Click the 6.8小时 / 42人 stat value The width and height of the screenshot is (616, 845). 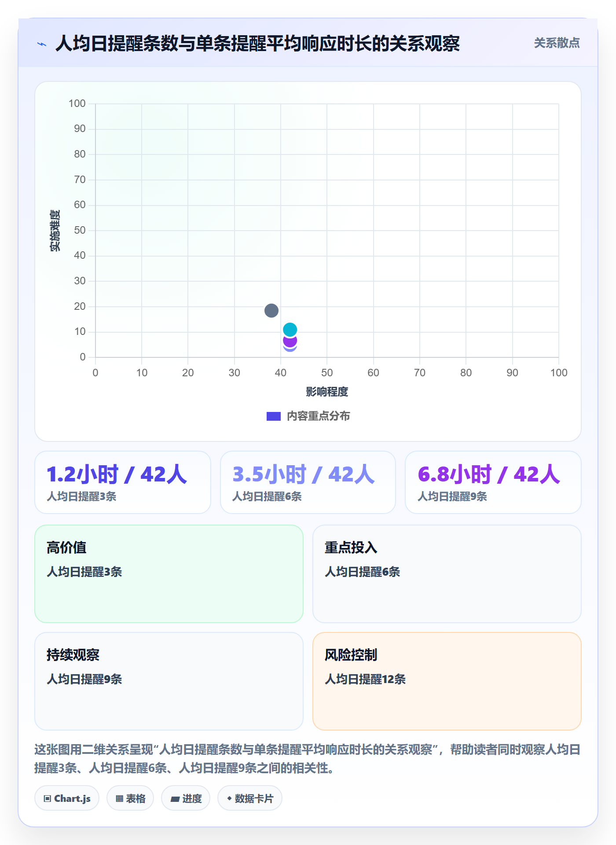pos(489,474)
